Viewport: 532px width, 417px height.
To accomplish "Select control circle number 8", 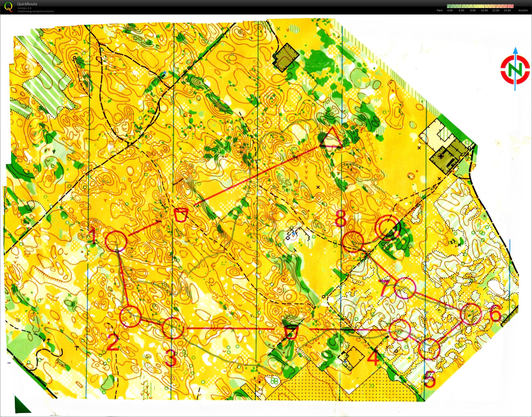I will (x=353, y=242).
